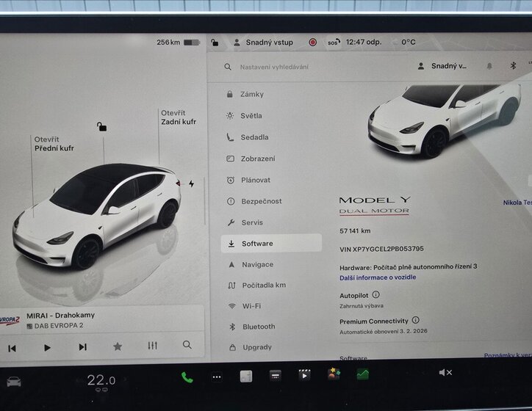Tap the media search magnifier icon
Screen dimensions: 532x411
click(x=187, y=345)
